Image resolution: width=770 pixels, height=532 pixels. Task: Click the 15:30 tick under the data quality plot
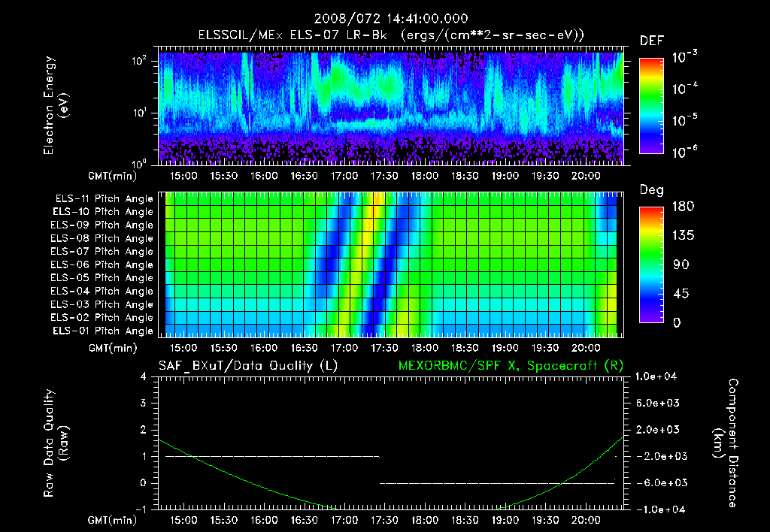pos(224,520)
